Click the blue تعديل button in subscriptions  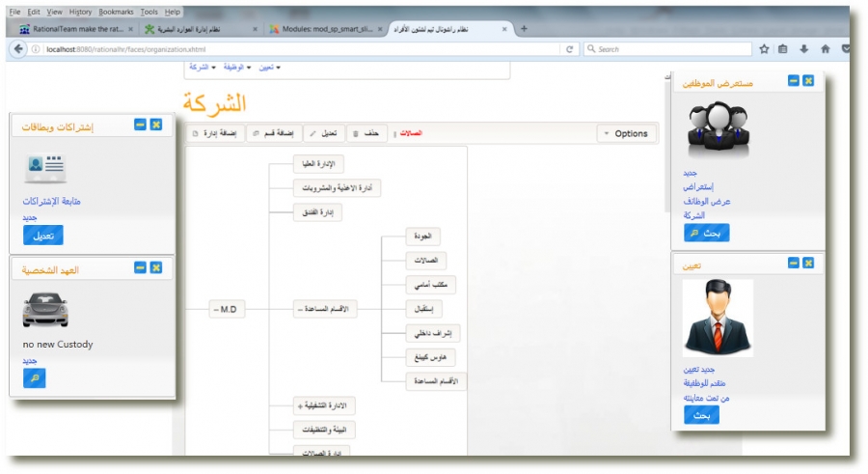click(x=42, y=235)
